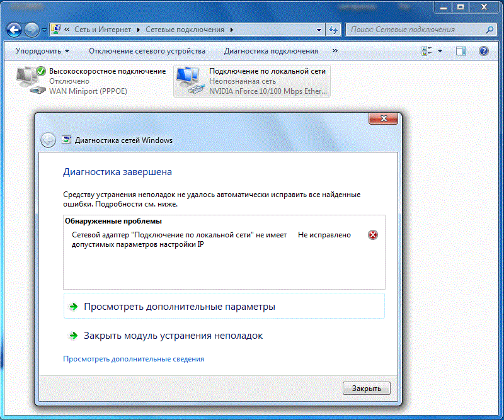Click the "Не исправлено" status text

[324, 235]
